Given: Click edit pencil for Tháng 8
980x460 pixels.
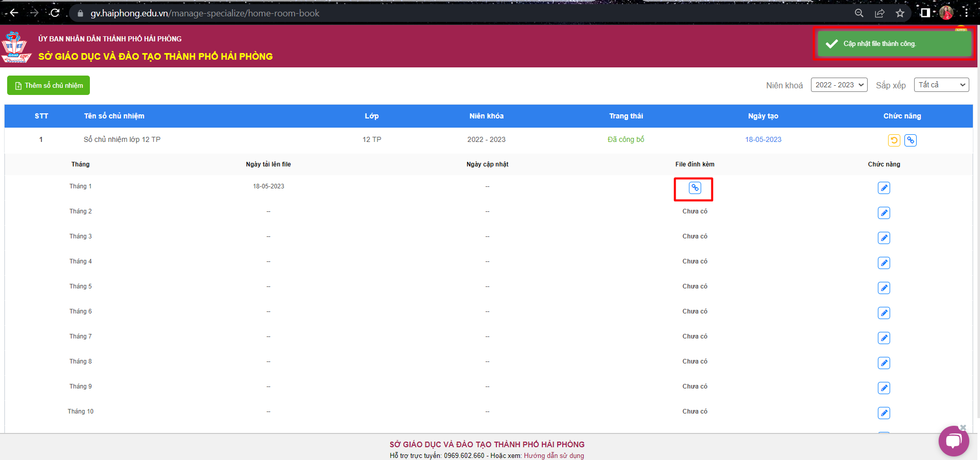Looking at the screenshot, I should click(x=883, y=363).
